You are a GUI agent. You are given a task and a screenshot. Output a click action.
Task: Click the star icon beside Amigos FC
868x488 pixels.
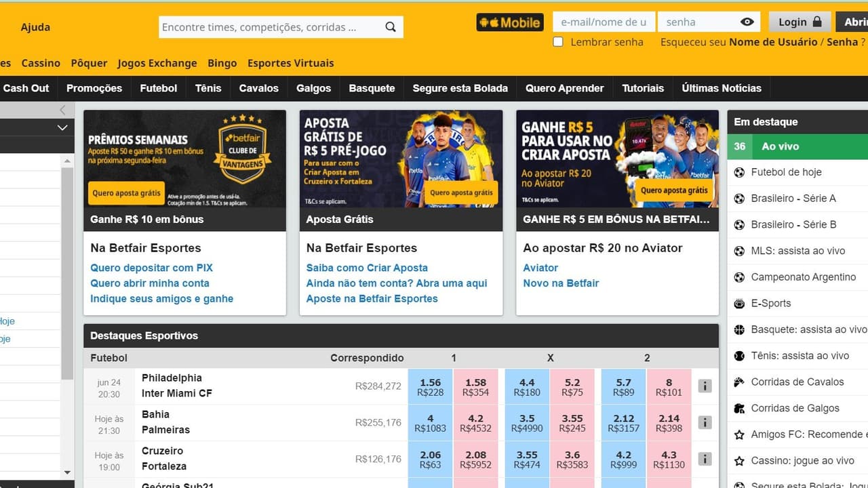(x=739, y=434)
